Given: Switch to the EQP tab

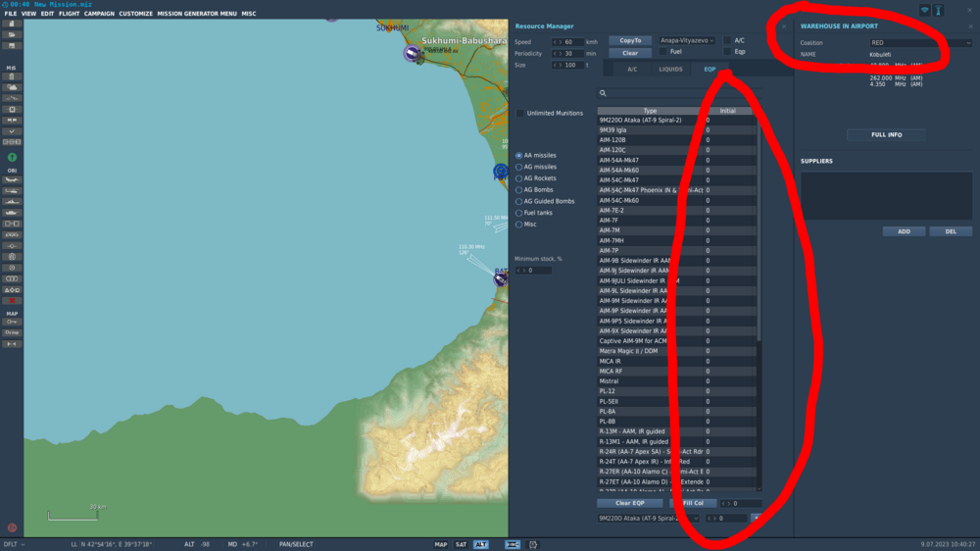Looking at the screenshot, I should (x=710, y=70).
